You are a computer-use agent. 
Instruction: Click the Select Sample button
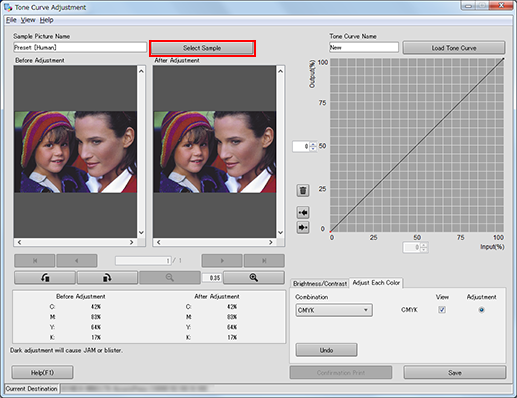coord(202,48)
